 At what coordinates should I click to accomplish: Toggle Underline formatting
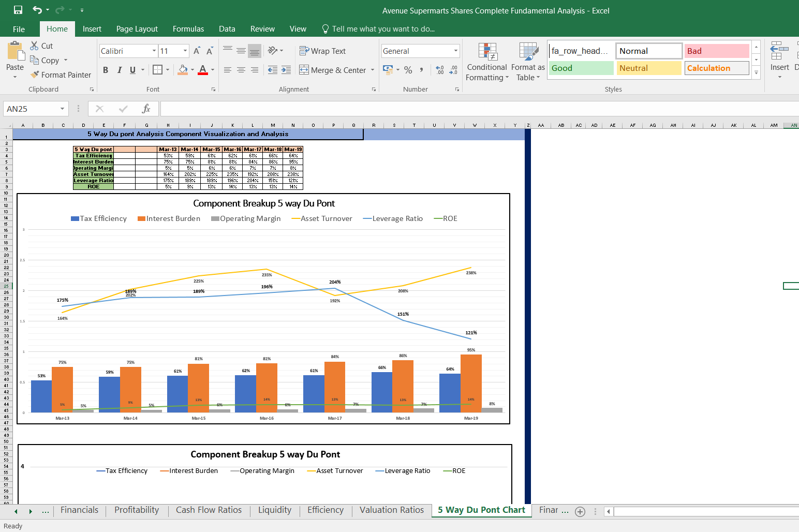point(133,70)
